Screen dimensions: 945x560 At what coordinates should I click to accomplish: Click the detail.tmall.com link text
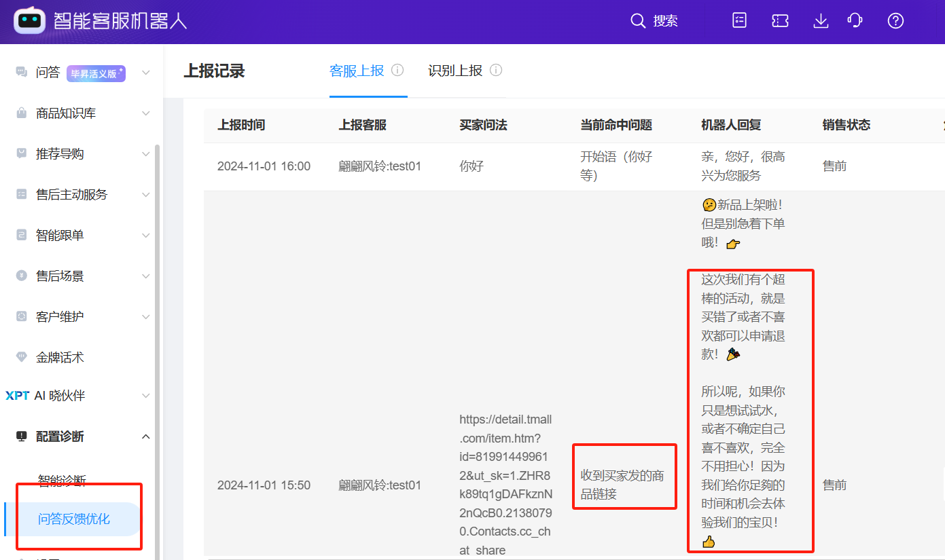[506, 485]
